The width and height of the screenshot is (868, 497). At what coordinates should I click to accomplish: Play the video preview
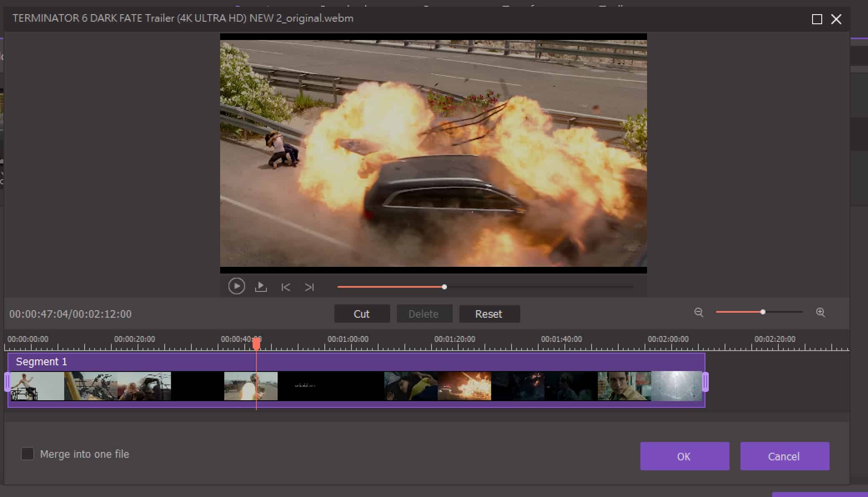[x=236, y=286]
